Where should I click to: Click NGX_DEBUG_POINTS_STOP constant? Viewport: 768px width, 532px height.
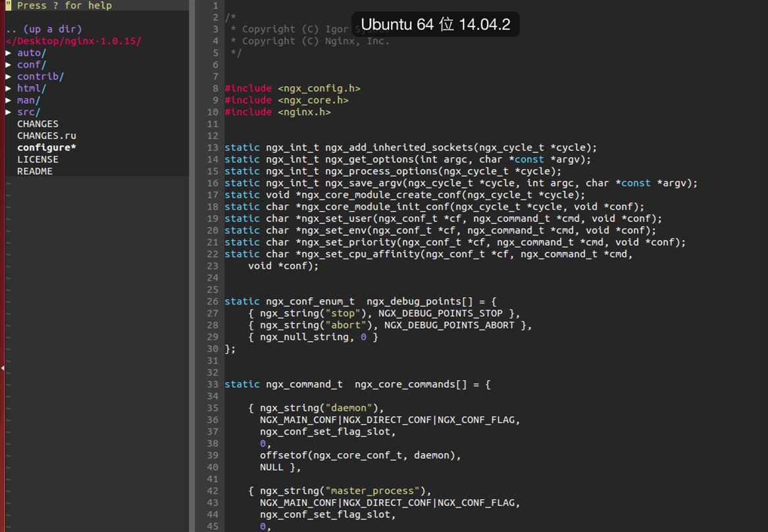pyautogui.click(x=440, y=313)
